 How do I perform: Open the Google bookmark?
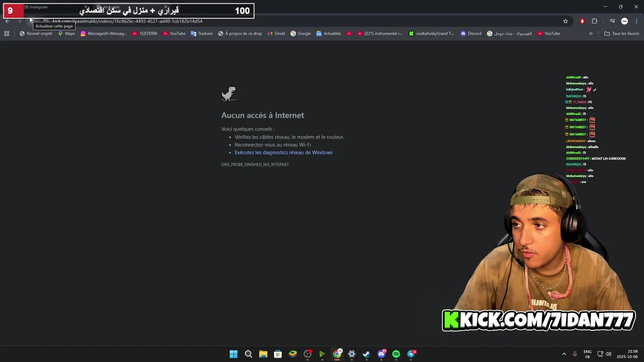tap(300, 34)
